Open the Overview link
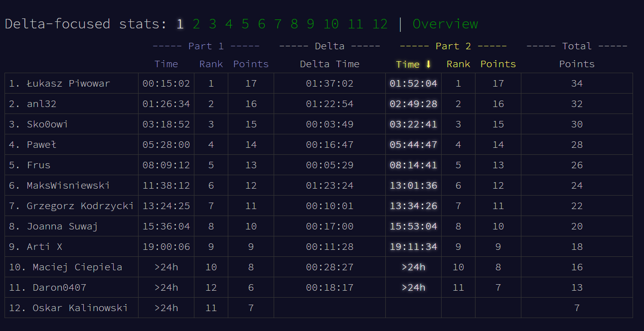 coord(445,24)
